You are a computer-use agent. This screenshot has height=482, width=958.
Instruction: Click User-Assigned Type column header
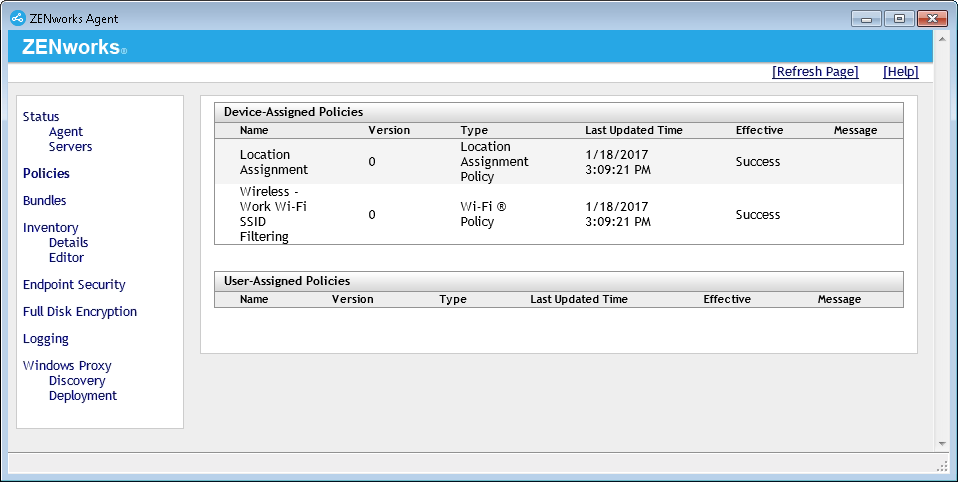tap(453, 299)
